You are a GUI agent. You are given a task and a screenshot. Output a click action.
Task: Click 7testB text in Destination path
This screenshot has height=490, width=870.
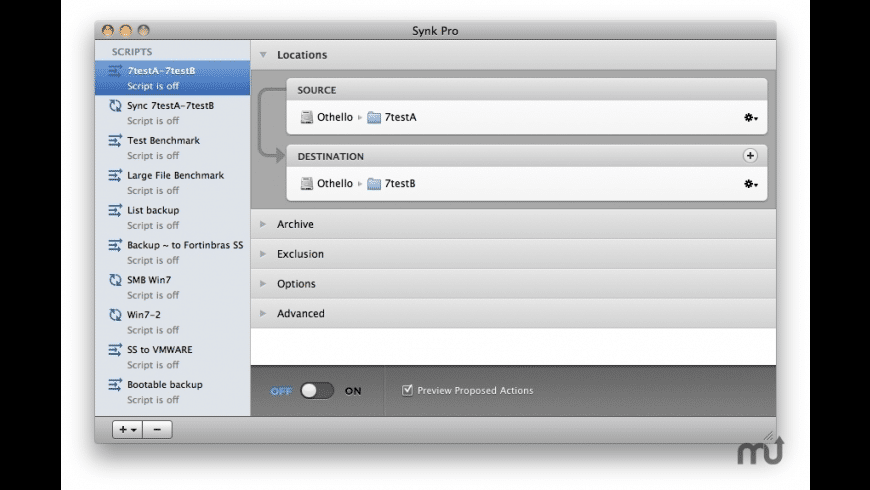coord(400,183)
